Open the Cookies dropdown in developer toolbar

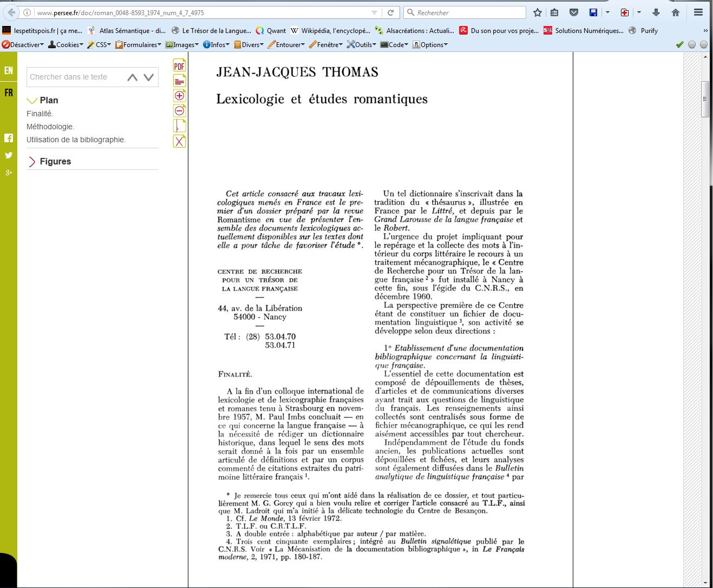tap(66, 45)
